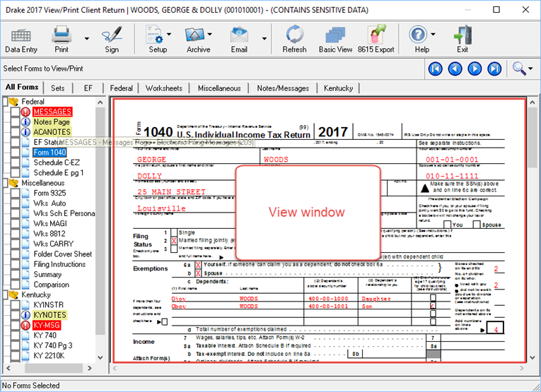Check the Wks MAGI checkbox
This screenshot has height=392, width=541.
pos(15,224)
